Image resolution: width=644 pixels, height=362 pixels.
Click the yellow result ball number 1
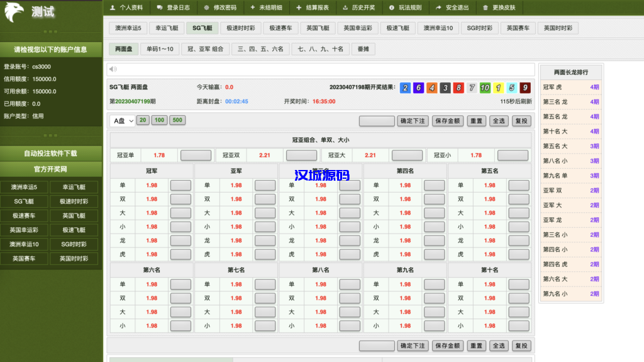click(x=498, y=88)
